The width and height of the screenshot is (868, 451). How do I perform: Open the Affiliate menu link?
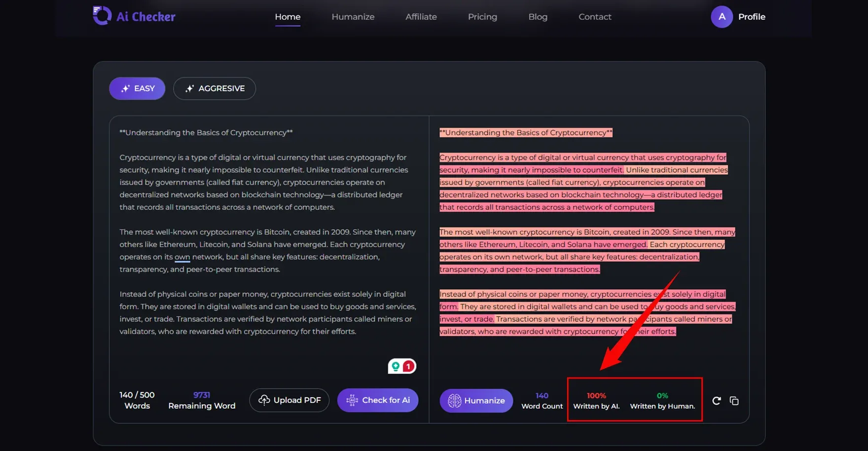[421, 17]
